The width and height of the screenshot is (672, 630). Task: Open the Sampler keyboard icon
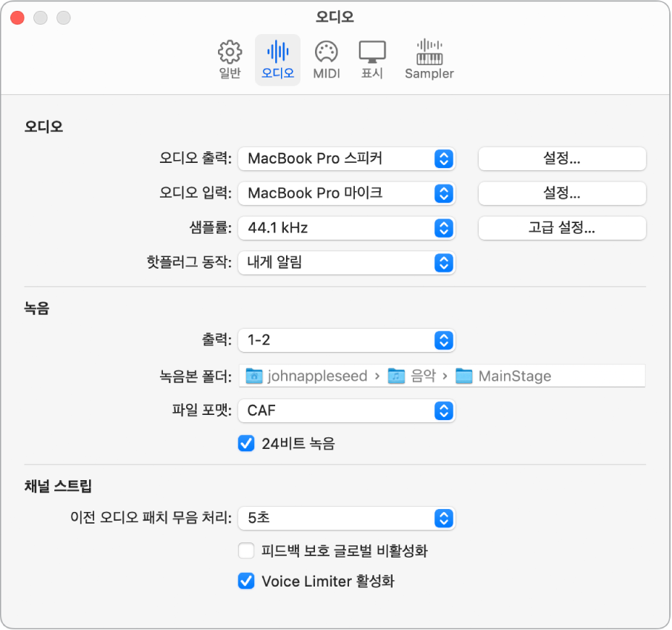pos(429,52)
